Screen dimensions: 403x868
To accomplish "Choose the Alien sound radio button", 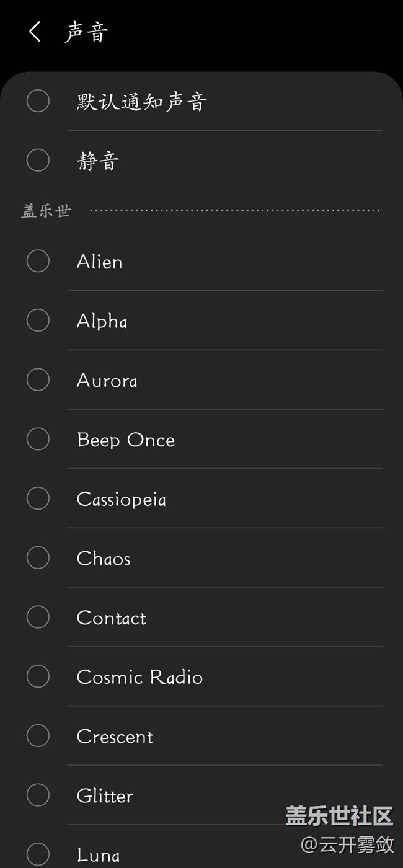I will (x=38, y=261).
